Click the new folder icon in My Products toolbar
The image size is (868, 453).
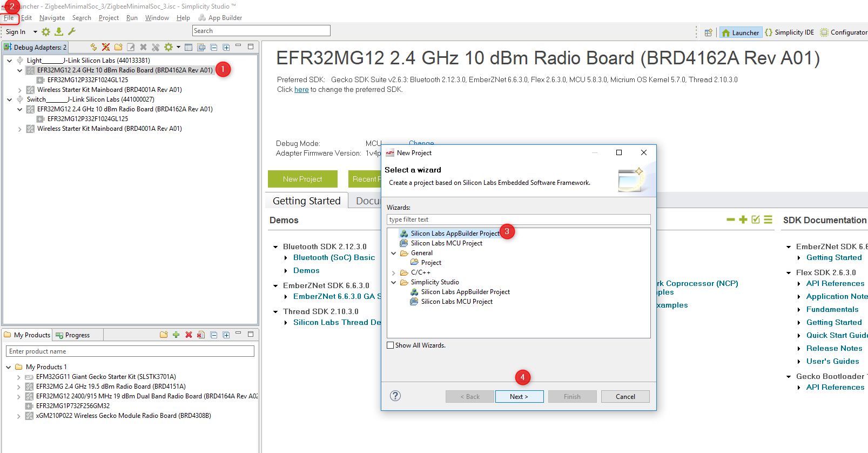[164, 335]
